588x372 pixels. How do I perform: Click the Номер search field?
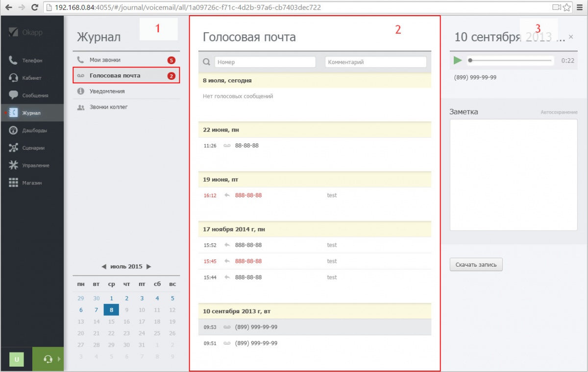pos(265,62)
